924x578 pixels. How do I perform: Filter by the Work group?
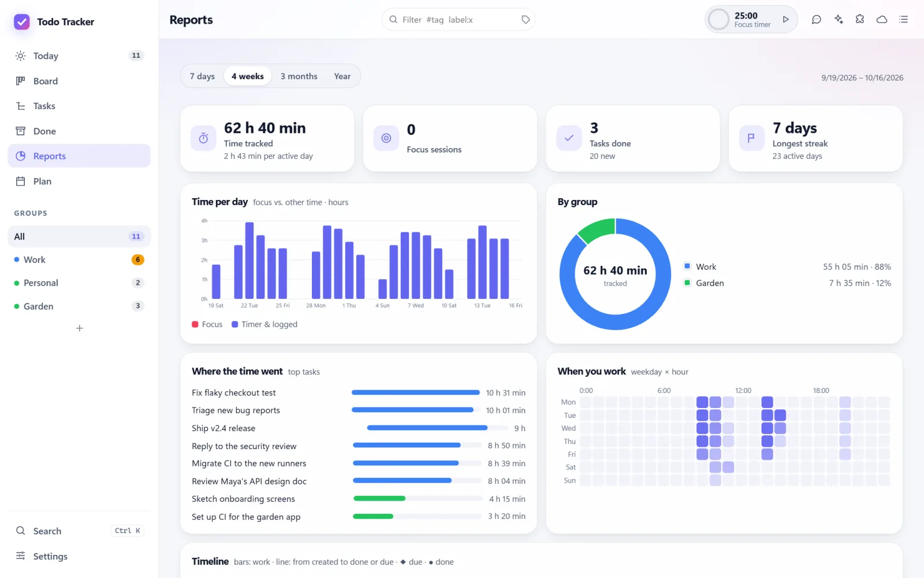(x=79, y=260)
